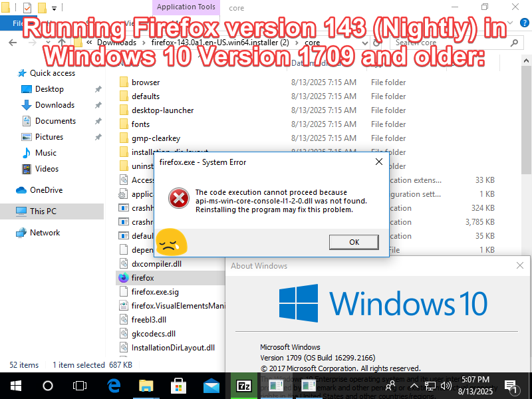Close the About Windows dialog
This screenshot has width=532, height=399.
pyautogui.click(x=520, y=265)
